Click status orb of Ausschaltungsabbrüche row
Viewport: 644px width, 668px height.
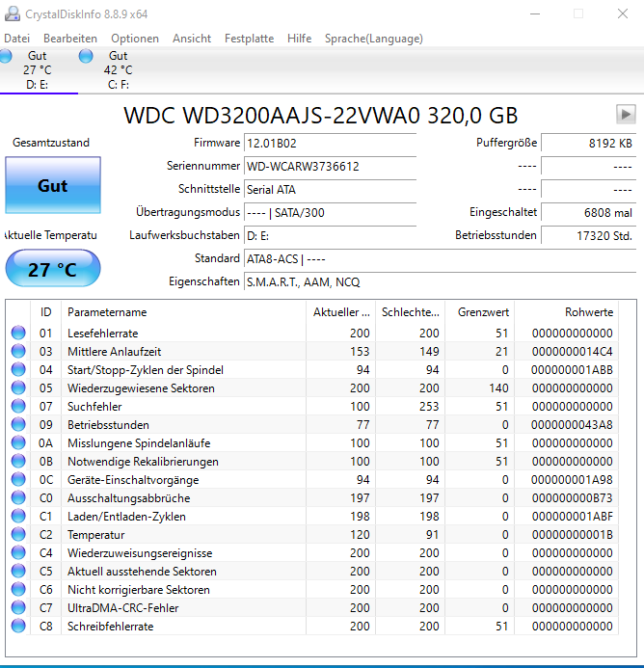[x=18, y=497]
